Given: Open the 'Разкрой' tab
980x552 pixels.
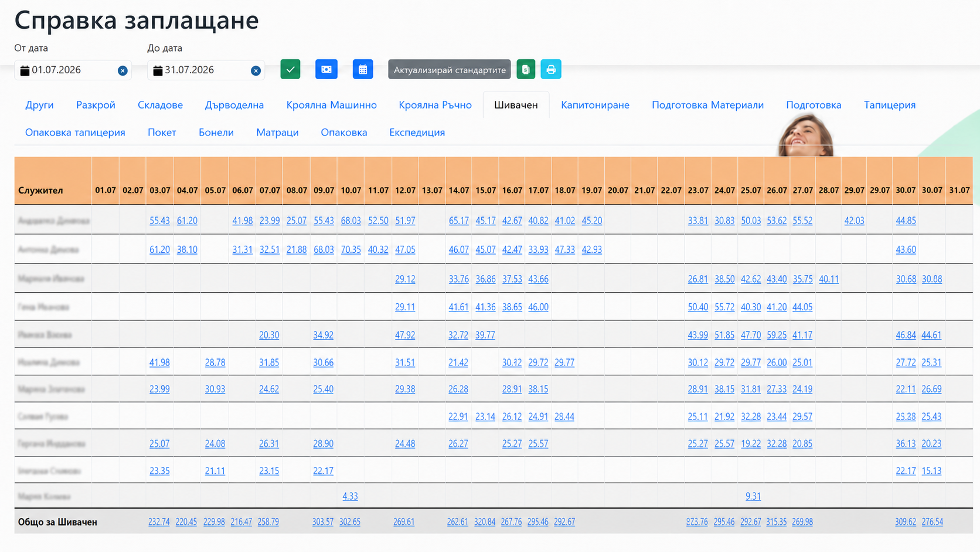Looking at the screenshot, I should click(x=96, y=105).
